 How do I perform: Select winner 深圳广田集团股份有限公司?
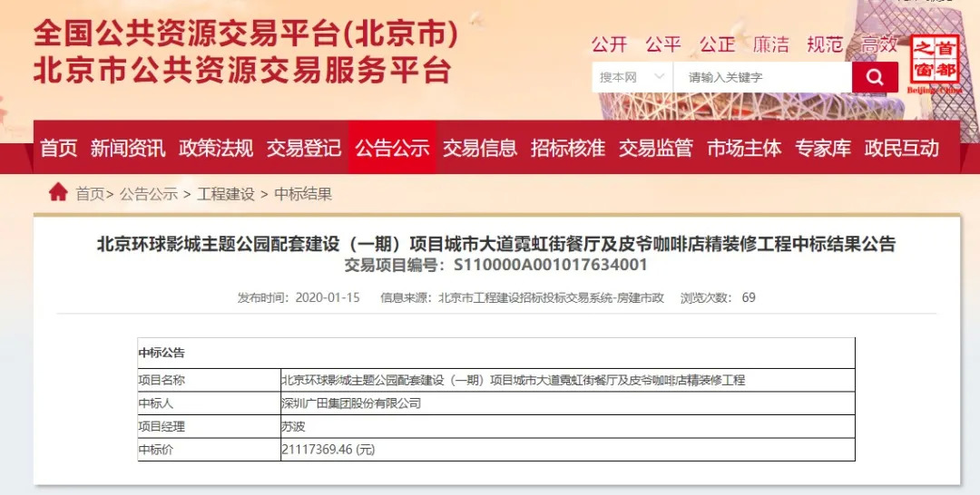(x=351, y=403)
